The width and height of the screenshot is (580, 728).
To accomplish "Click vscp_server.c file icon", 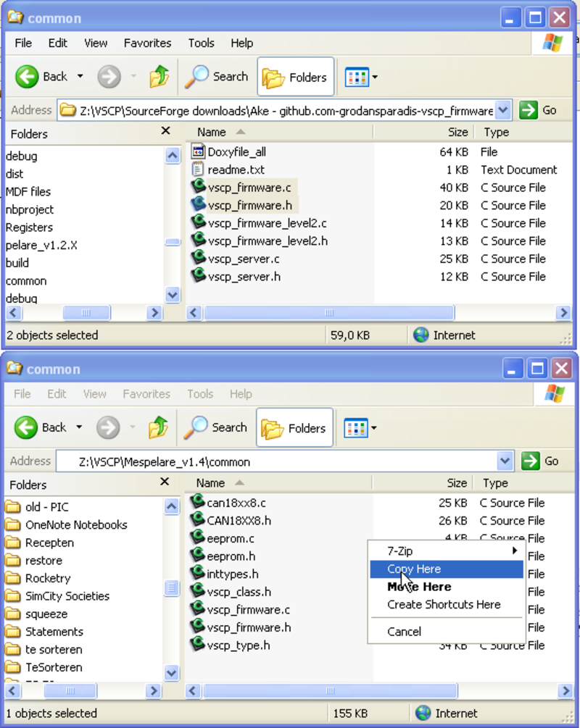I will (199, 259).
